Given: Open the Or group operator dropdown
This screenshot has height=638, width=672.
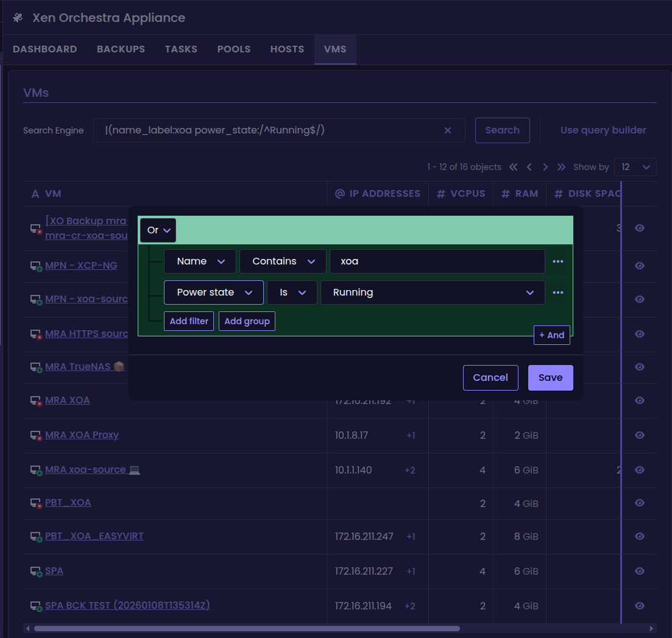Looking at the screenshot, I should (x=158, y=230).
